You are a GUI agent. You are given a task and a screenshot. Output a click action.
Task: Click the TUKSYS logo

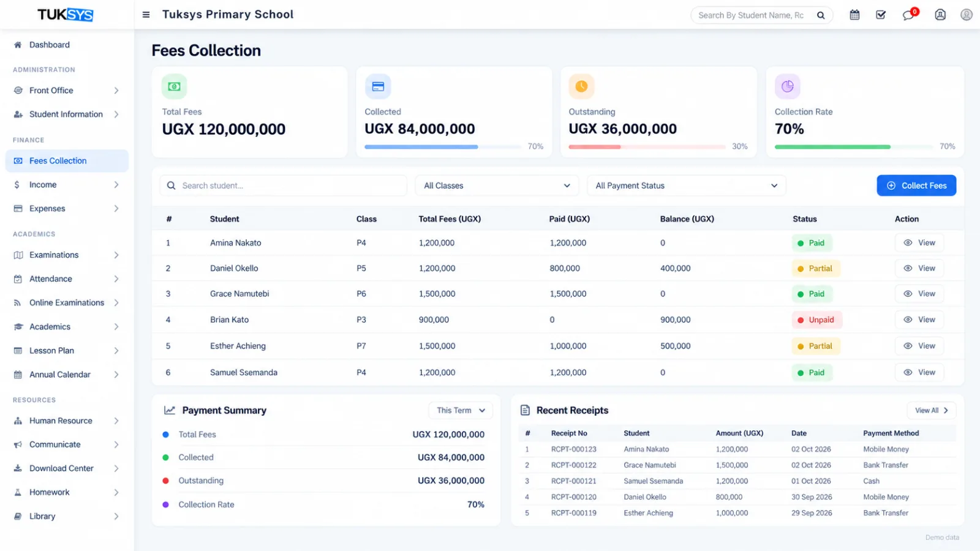coord(65,15)
